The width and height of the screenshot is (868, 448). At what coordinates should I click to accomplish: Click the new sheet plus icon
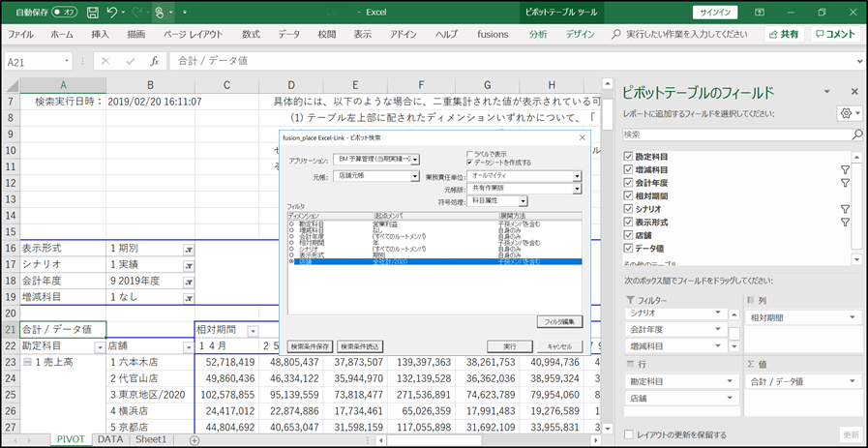(194, 439)
